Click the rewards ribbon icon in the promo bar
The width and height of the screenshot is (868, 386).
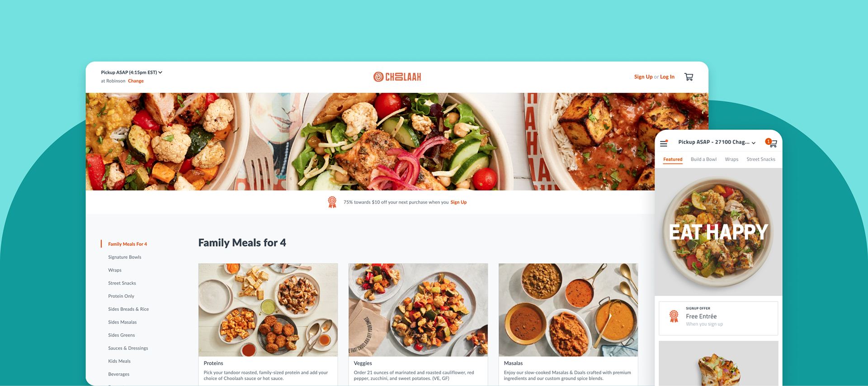(x=332, y=202)
